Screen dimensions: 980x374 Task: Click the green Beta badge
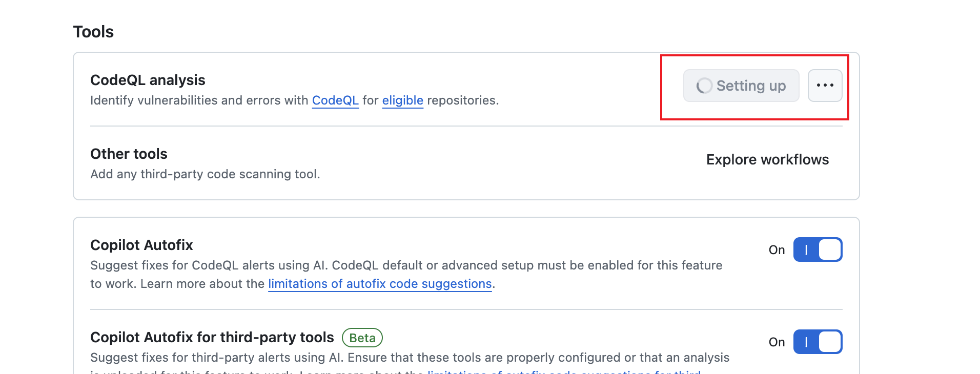click(x=362, y=338)
